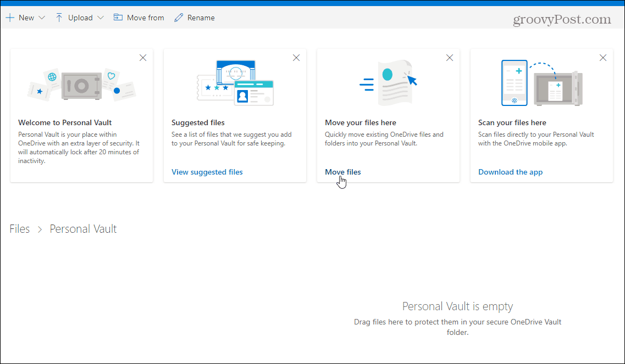
Task: Click the Drag files here instruction text
Action: [457, 327]
